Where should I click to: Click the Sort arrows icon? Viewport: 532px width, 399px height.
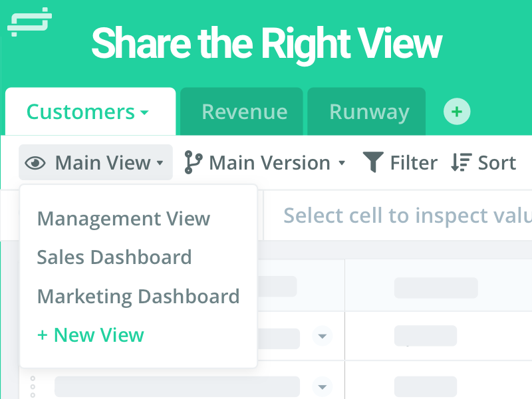pos(461,163)
